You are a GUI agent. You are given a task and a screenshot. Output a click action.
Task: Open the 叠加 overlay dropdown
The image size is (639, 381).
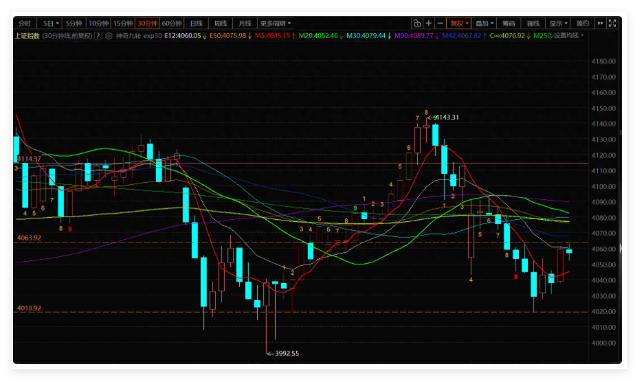484,23
